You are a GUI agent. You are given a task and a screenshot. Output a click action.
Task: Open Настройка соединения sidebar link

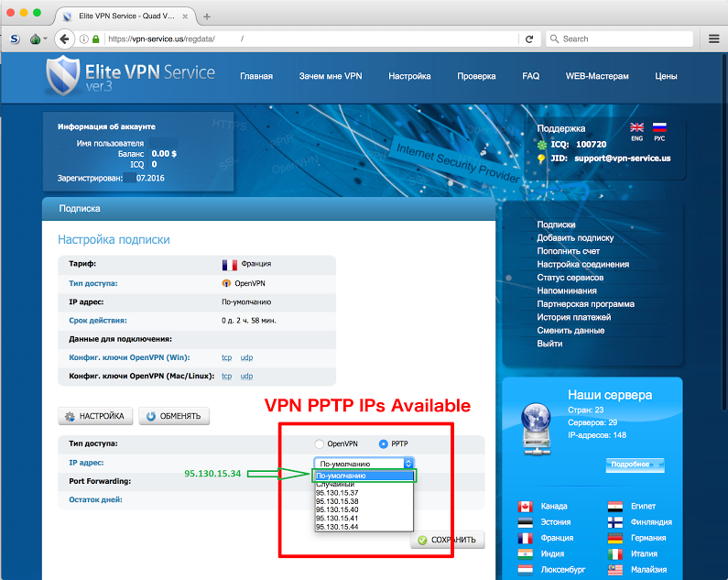tap(583, 265)
